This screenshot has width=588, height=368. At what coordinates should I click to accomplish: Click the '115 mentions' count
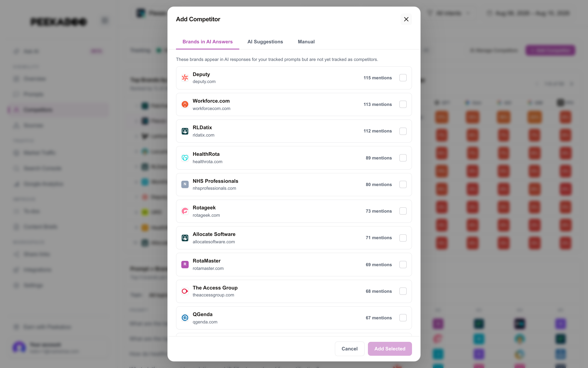click(x=378, y=78)
